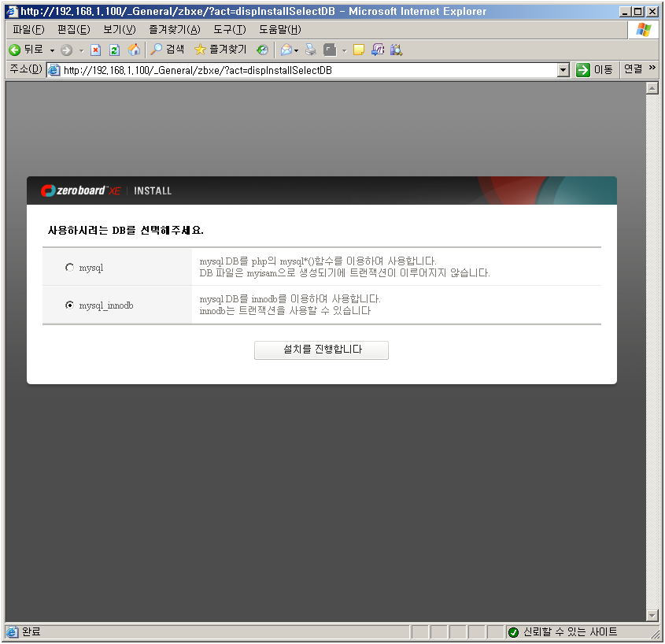Image resolution: width=665 pixels, height=644 pixels.
Task: Open the 도구(T) menu
Action: (230, 29)
